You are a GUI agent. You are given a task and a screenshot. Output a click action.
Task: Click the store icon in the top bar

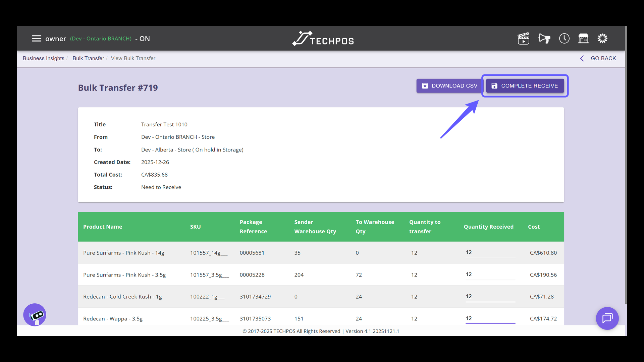584,38
